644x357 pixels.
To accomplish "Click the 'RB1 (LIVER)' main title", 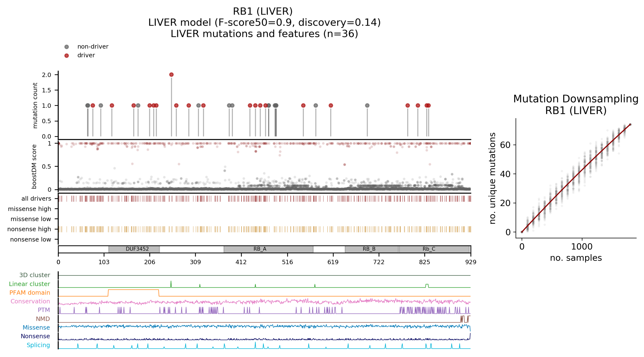I will 263,11.
